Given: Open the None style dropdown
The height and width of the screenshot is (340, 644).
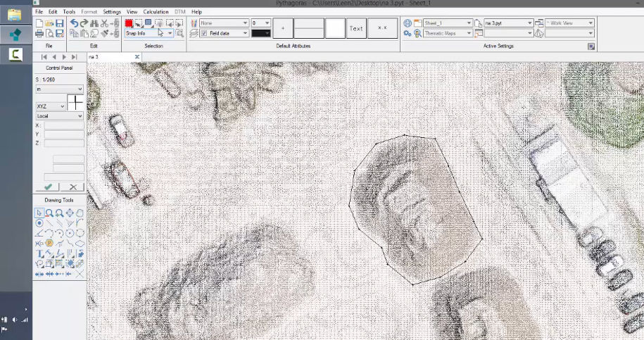Looking at the screenshot, I should (225, 23).
